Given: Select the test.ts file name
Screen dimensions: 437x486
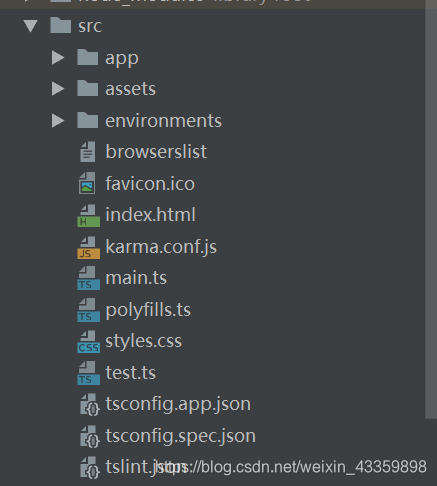Looking at the screenshot, I should [131, 373].
